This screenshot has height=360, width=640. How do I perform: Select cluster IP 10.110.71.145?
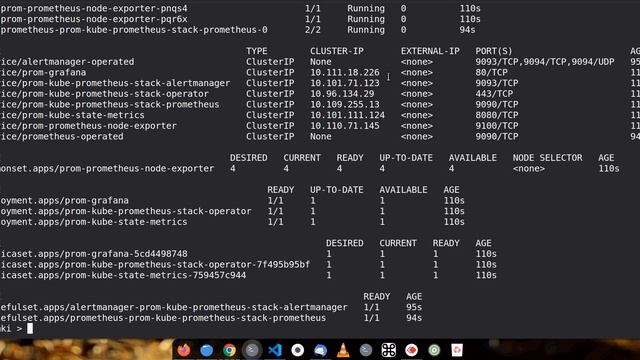tap(344, 126)
